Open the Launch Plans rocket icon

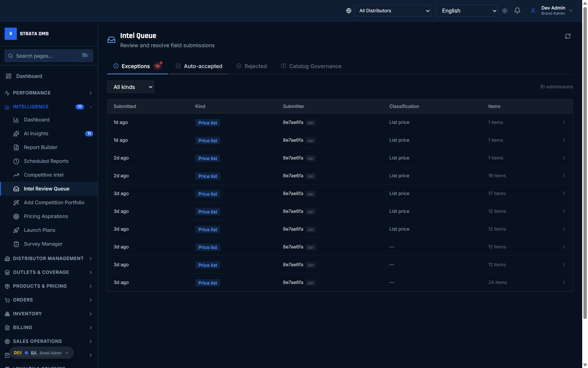tap(16, 230)
